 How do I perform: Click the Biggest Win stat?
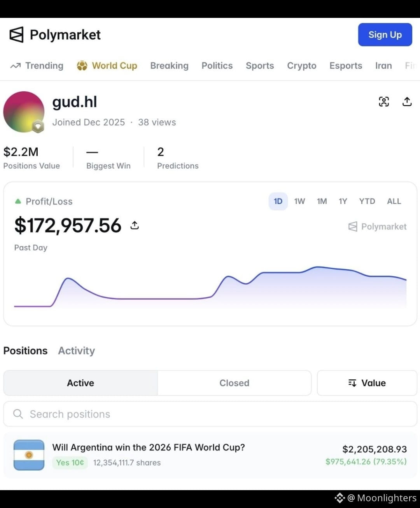(x=108, y=158)
